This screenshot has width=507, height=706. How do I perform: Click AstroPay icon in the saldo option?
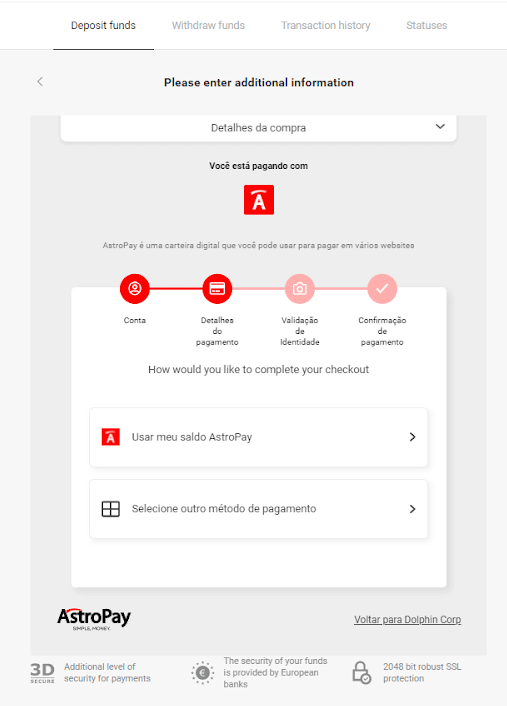pyautogui.click(x=111, y=437)
